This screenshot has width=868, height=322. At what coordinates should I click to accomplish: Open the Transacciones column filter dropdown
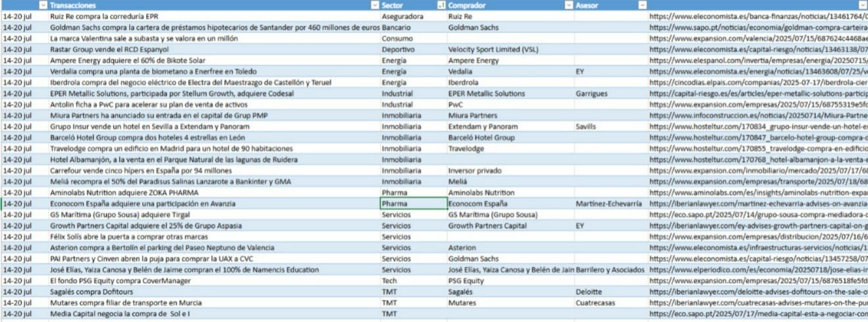375,5
